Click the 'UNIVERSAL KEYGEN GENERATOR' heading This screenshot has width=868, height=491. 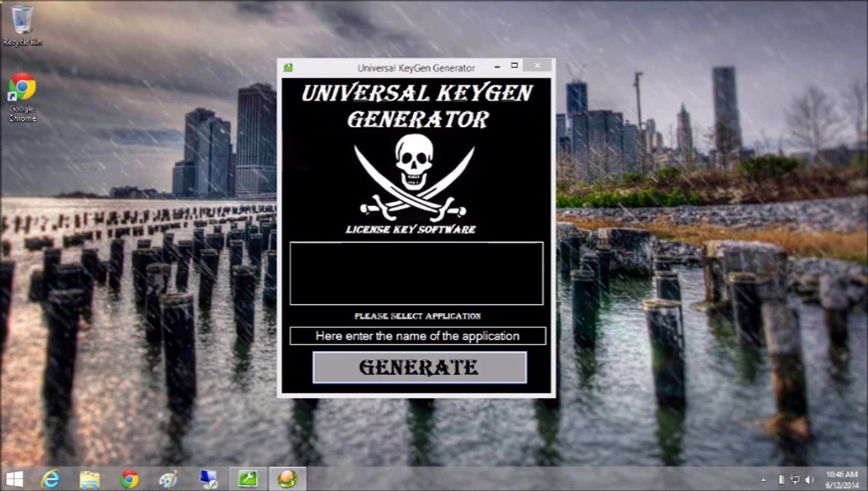pyautogui.click(x=417, y=106)
